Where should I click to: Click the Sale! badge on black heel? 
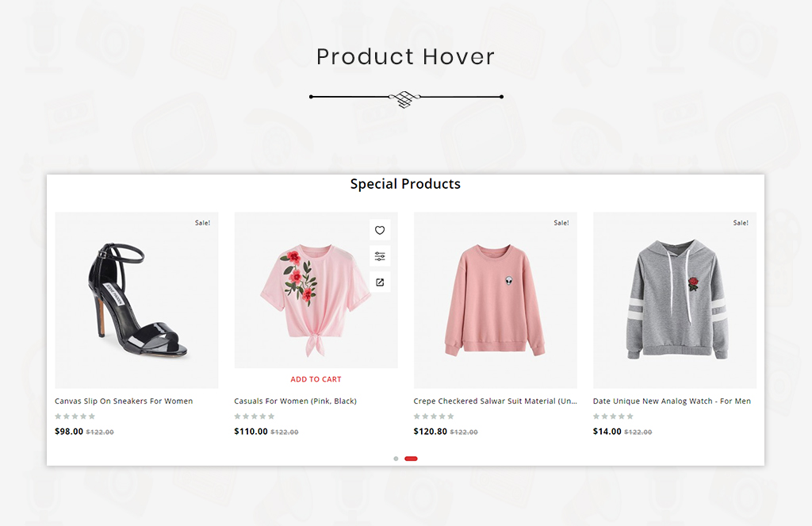[202, 223]
